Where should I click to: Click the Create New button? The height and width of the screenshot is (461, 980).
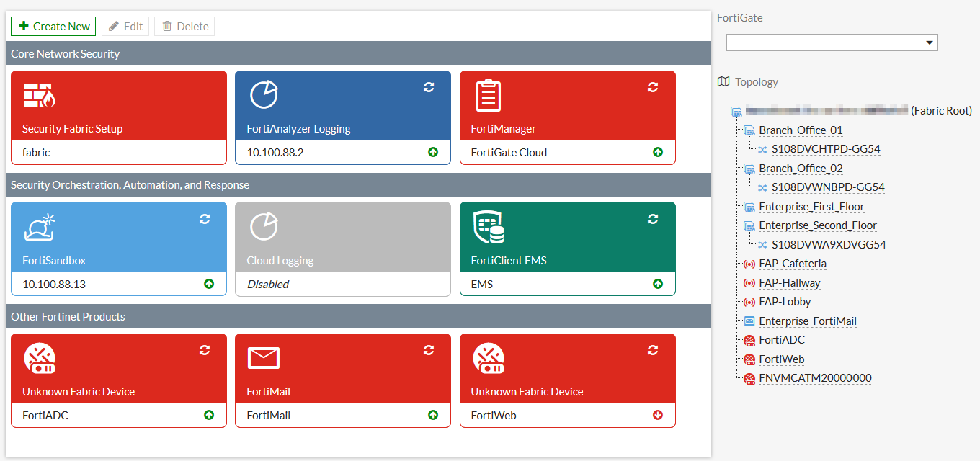point(53,26)
